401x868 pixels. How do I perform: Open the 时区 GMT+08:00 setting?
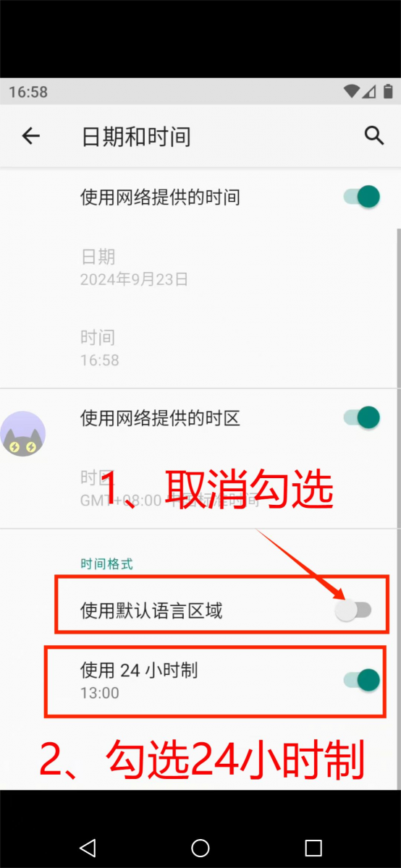point(200,488)
